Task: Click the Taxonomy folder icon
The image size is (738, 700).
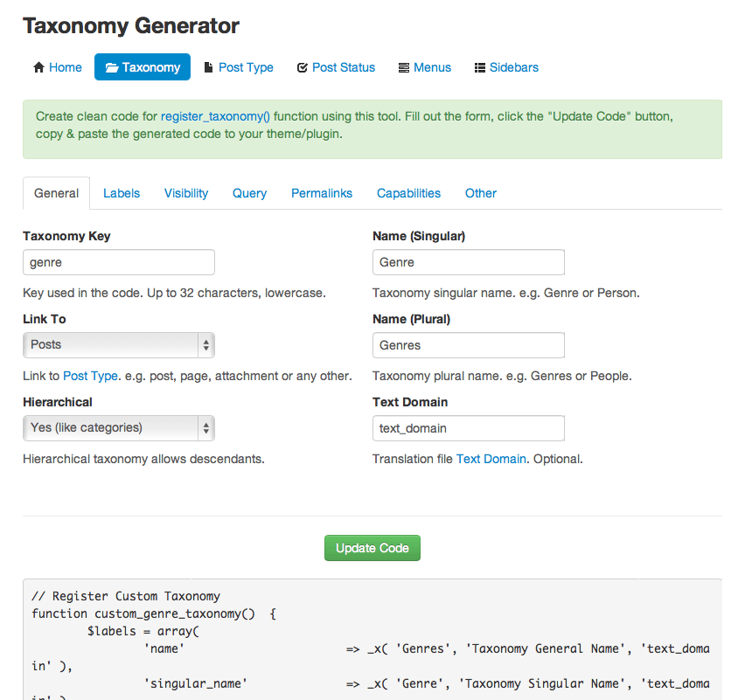Action: point(112,67)
